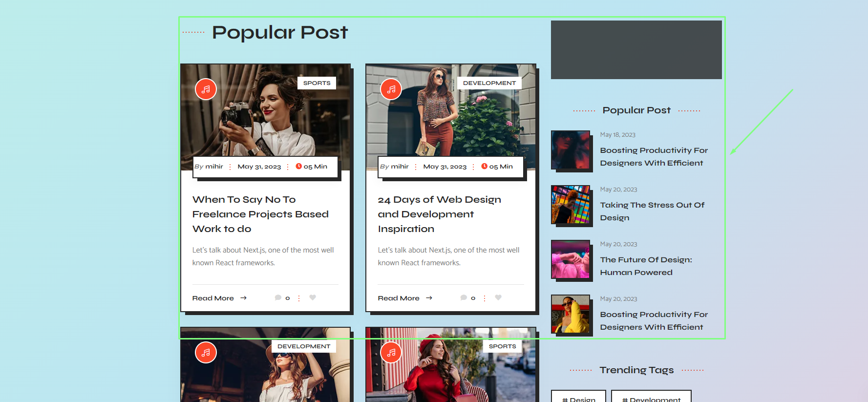The height and width of the screenshot is (402, 868).
Task: Like the '24 Days of Web Design' post
Action: (498, 297)
